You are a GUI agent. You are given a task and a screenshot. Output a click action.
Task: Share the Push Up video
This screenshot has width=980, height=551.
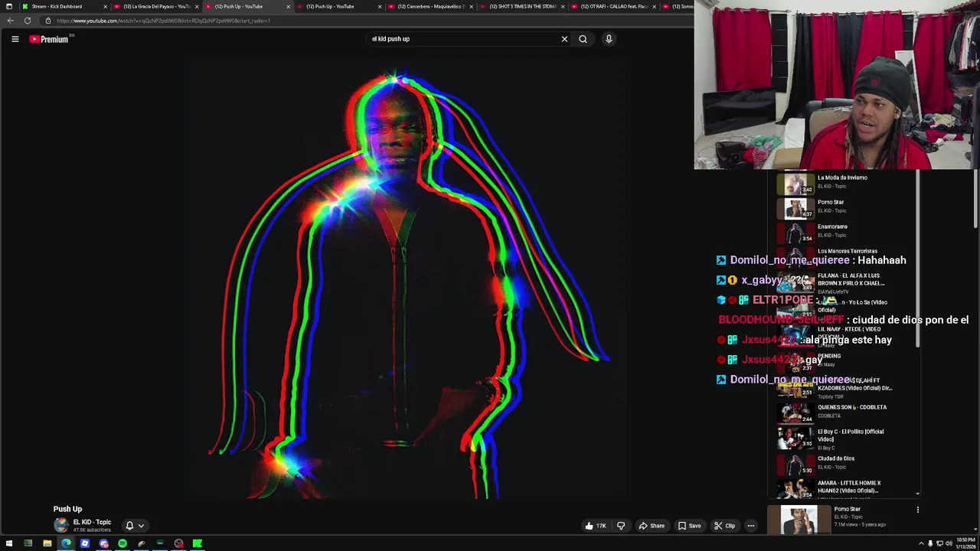(652, 526)
